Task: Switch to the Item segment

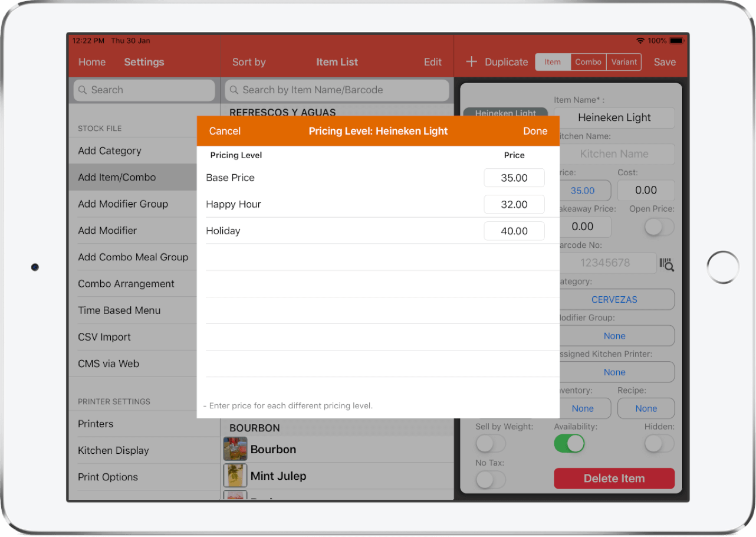Action: 553,62
